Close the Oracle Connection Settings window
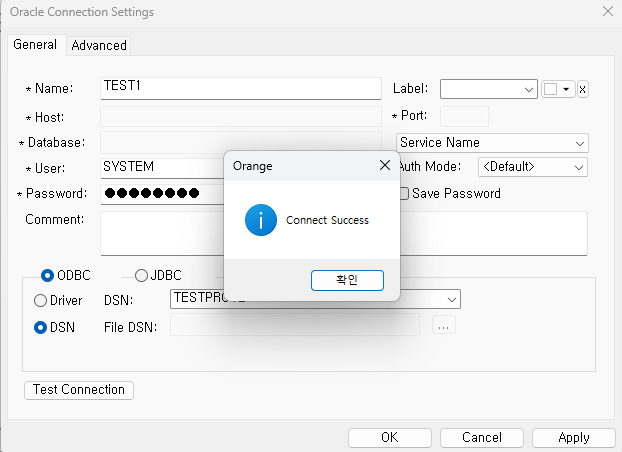Viewport: 622px width, 452px height. pos(607,12)
